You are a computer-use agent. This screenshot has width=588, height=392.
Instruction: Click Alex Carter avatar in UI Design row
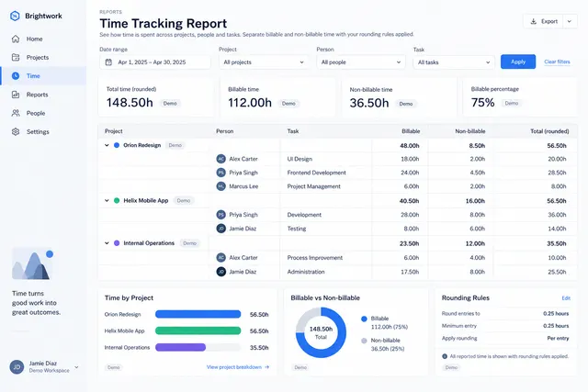[221, 159]
